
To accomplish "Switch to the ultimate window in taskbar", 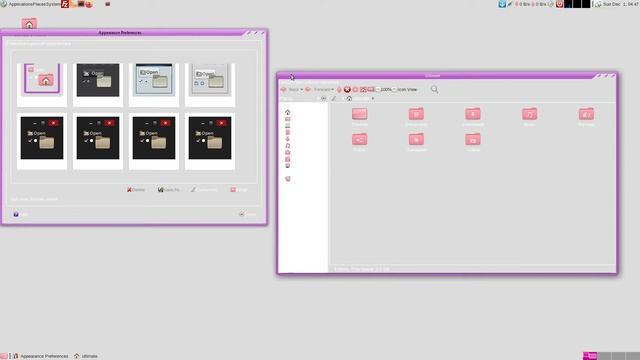I will [x=86, y=356].
